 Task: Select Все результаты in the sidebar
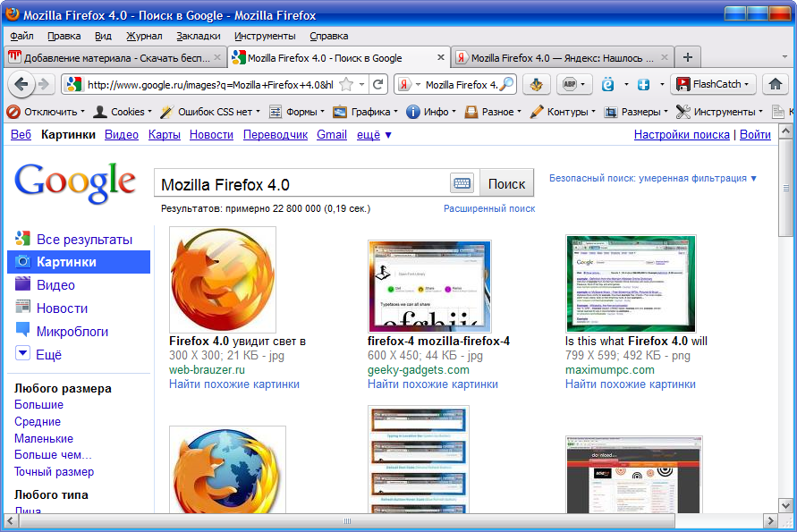84,240
